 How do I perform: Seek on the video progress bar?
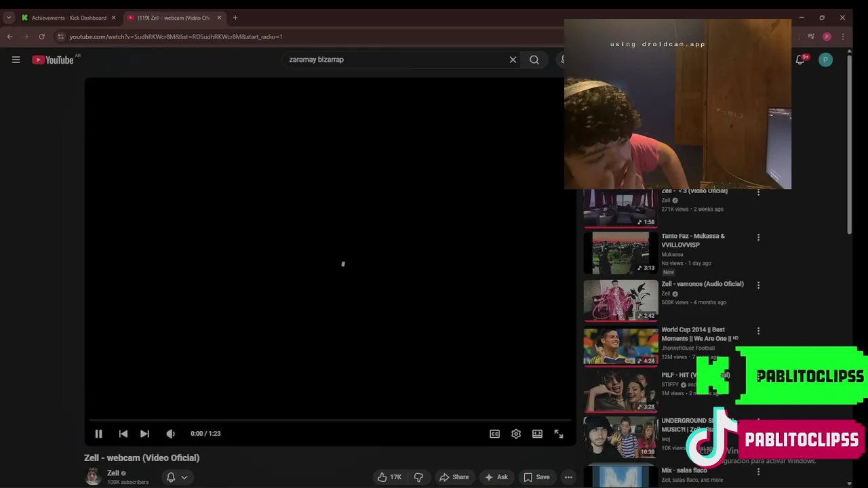tap(330, 420)
